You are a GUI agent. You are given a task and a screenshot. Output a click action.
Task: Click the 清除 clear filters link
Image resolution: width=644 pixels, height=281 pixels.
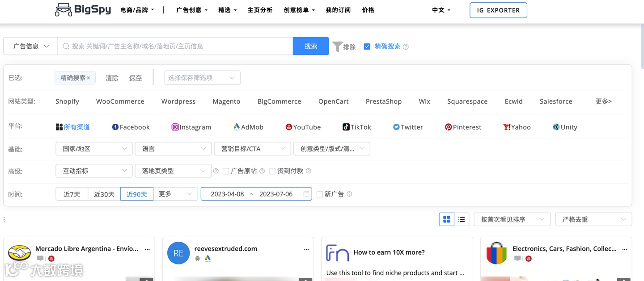click(x=112, y=77)
